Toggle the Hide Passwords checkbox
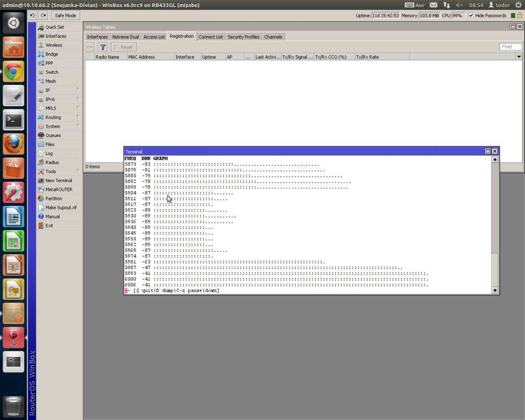The height and width of the screenshot is (420, 525). 471,15
